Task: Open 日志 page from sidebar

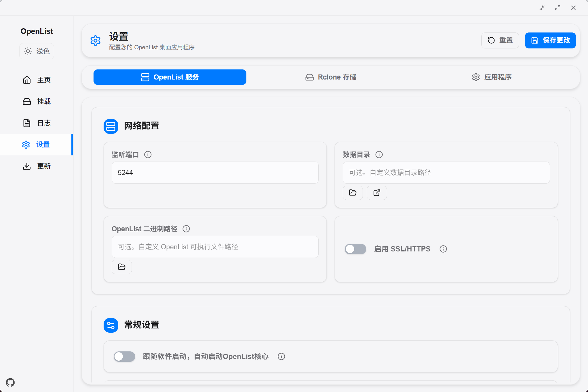Action: click(37, 123)
